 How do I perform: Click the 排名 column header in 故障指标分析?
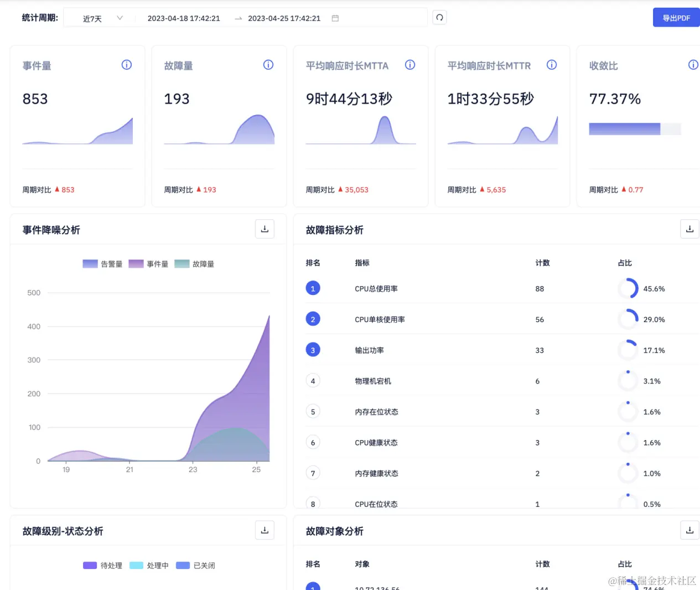313,263
